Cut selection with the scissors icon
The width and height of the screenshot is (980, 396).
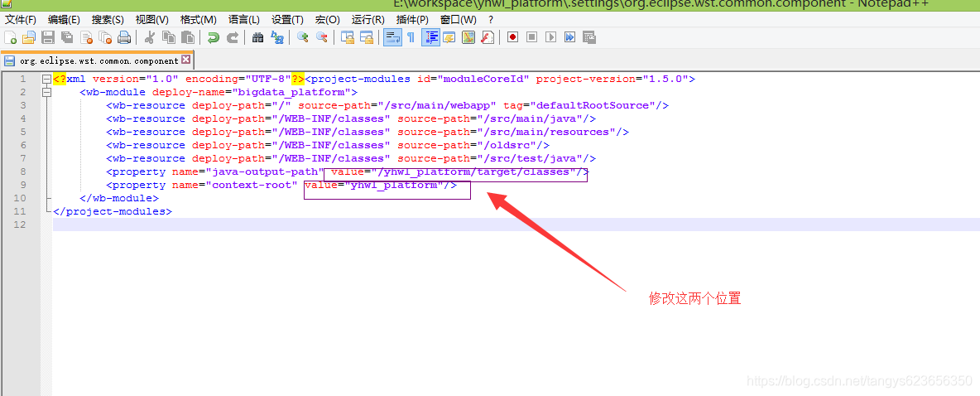click(149, 37)
